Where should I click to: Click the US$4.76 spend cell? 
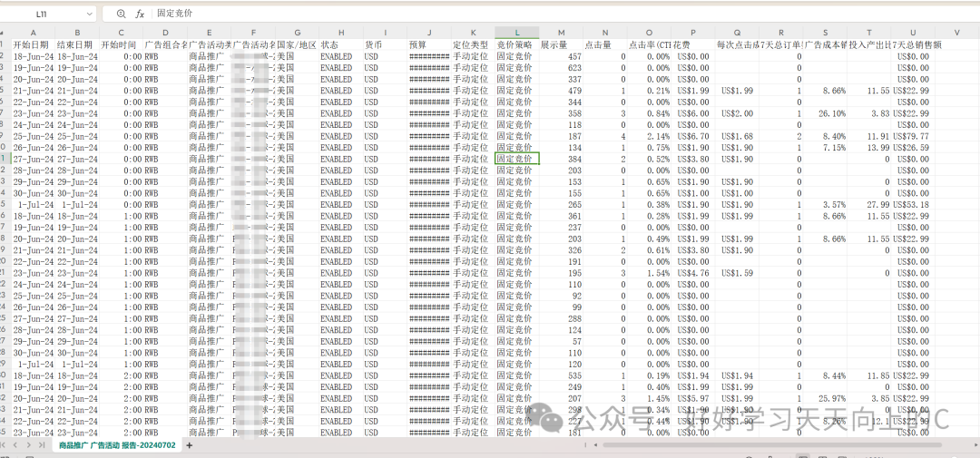point(693,273)
